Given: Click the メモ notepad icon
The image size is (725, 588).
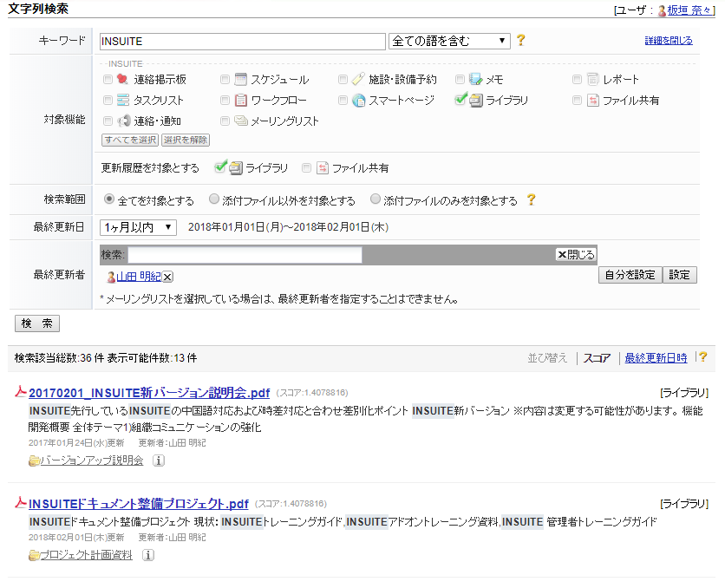Looking at the screenshot, I should point(475,80).
